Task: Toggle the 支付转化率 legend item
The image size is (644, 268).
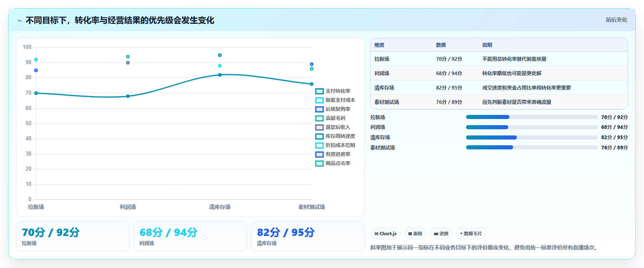Action: click(333, 91)
